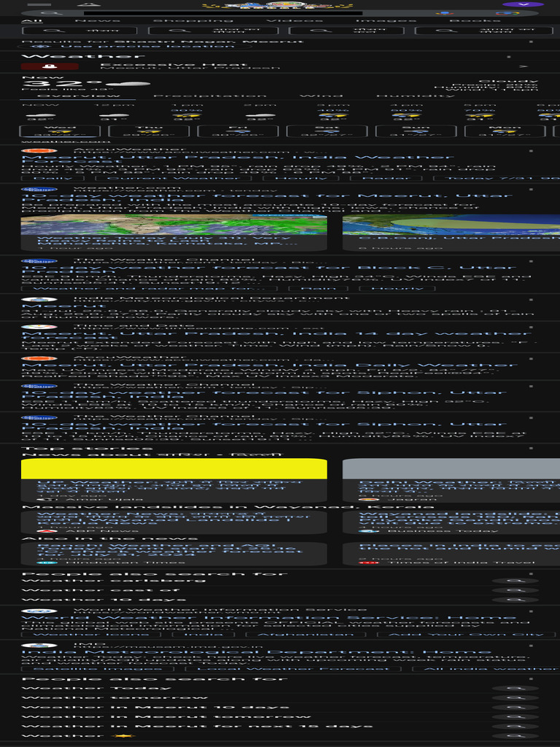Search icon beside Weather carlsberg

coord(516,581)
